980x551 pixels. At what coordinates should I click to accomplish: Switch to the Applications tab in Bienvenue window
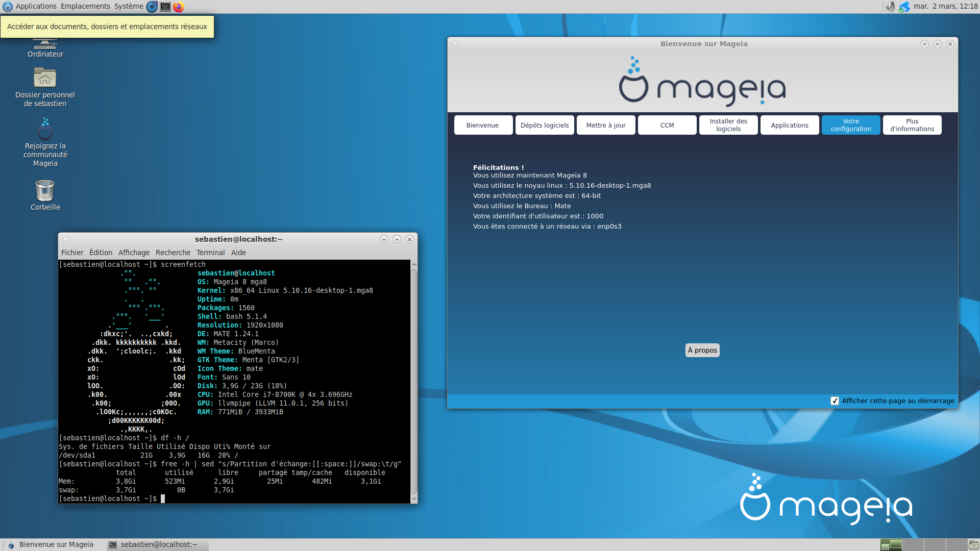790,125
